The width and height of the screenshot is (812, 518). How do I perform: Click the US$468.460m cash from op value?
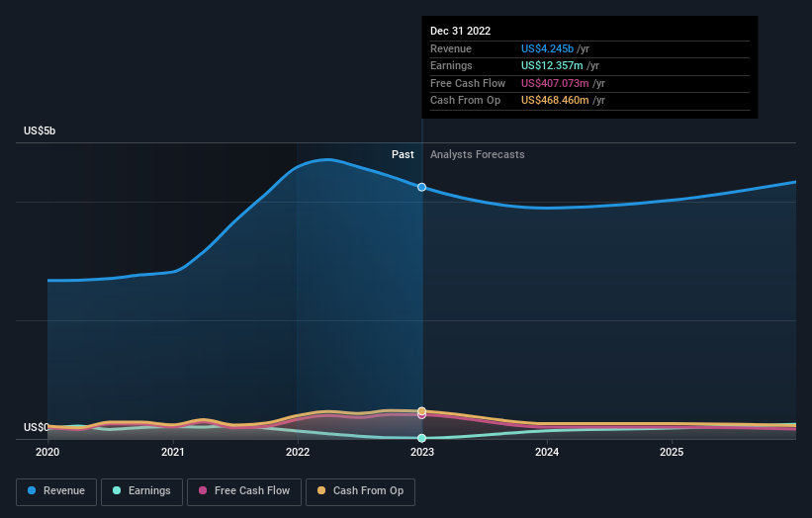tap(555, 101)
